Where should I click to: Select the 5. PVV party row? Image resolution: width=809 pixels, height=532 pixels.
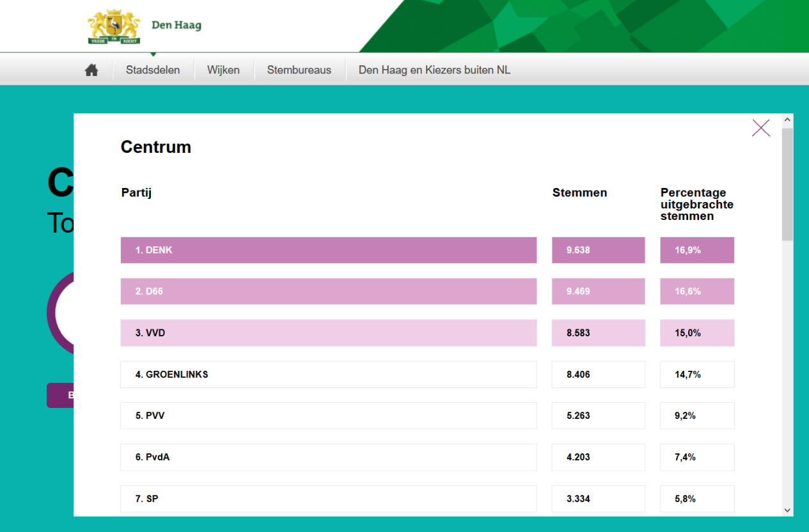click(x=329, y=416)
